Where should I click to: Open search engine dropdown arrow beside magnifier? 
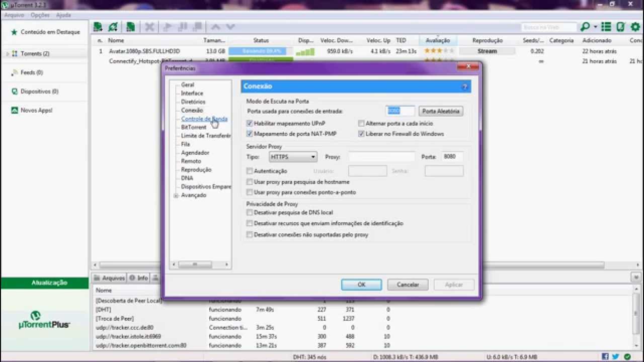tap(595, 27)
